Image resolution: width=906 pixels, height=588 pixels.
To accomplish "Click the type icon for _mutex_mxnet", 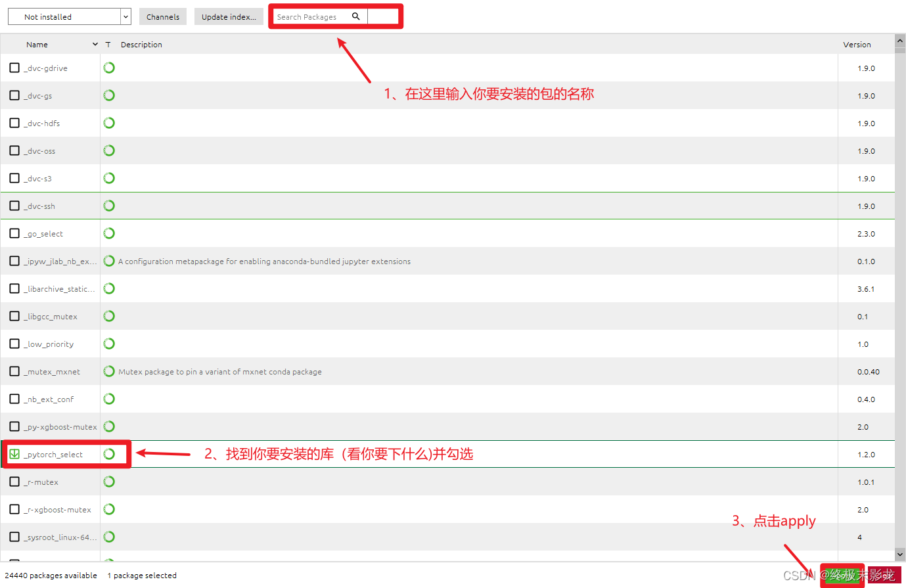I will click(x=109, y=371).
